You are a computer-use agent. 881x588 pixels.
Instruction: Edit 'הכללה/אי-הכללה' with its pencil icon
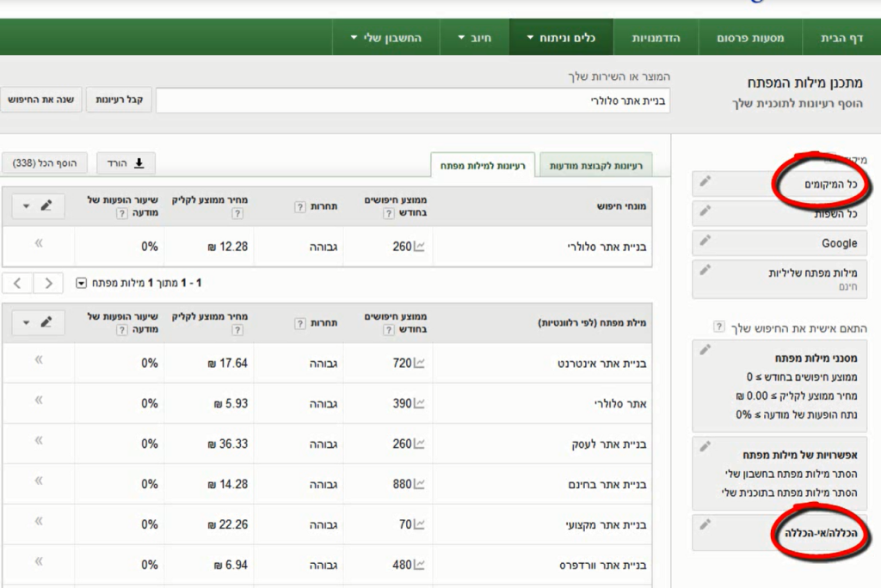pos(705,524)
